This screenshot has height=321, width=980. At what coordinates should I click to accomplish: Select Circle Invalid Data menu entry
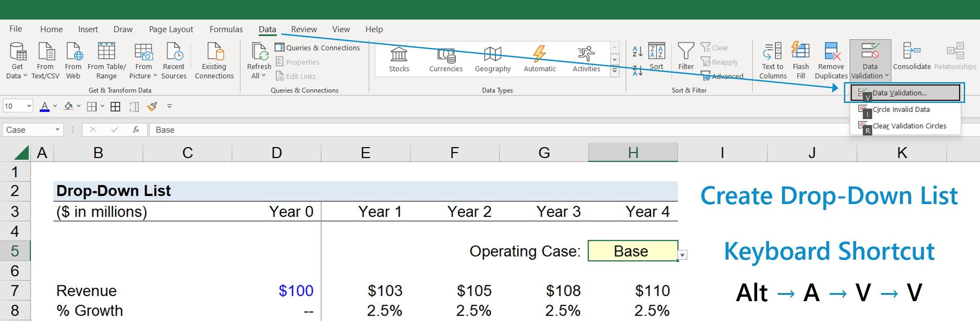click(900, 109)
